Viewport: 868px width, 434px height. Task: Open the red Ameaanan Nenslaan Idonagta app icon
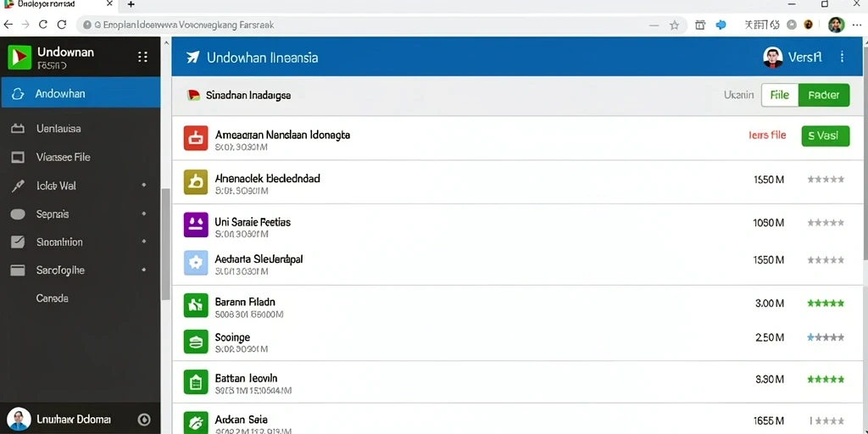(196, 138)
